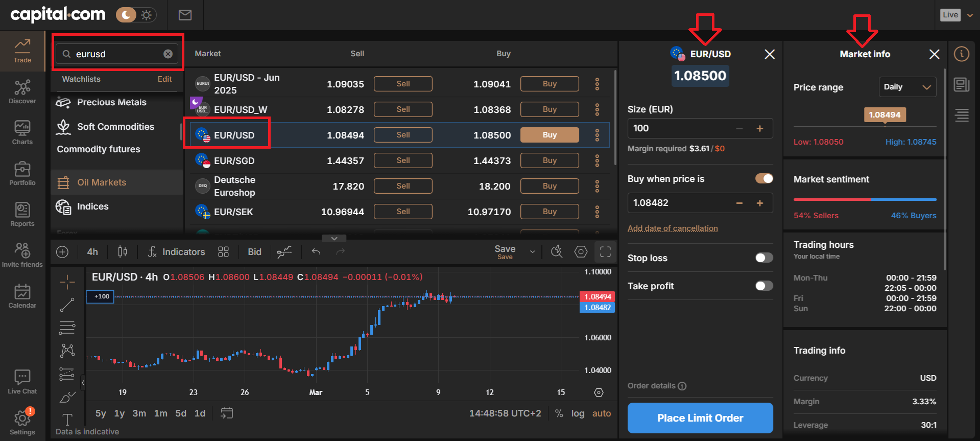Collapse the market list panel chevron
Screen dimensions: 980x441
click(x=334, y=238)
